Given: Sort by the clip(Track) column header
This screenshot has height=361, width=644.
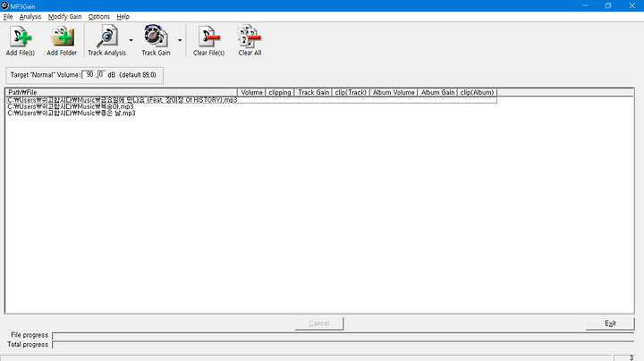Looking at the screenshot, I should tap(351, 92).
